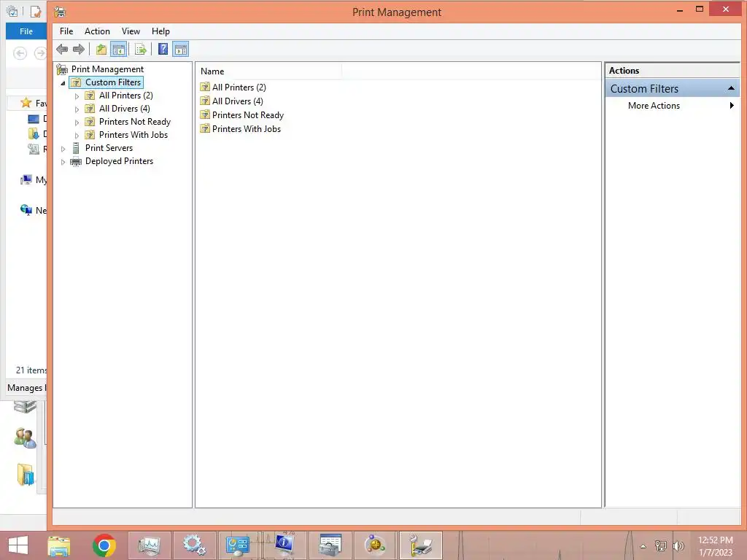The width and height of the screenshot is (747, 560).
Task: Click the filter folder icon beside list All Drivers
Action: (205, 101)
